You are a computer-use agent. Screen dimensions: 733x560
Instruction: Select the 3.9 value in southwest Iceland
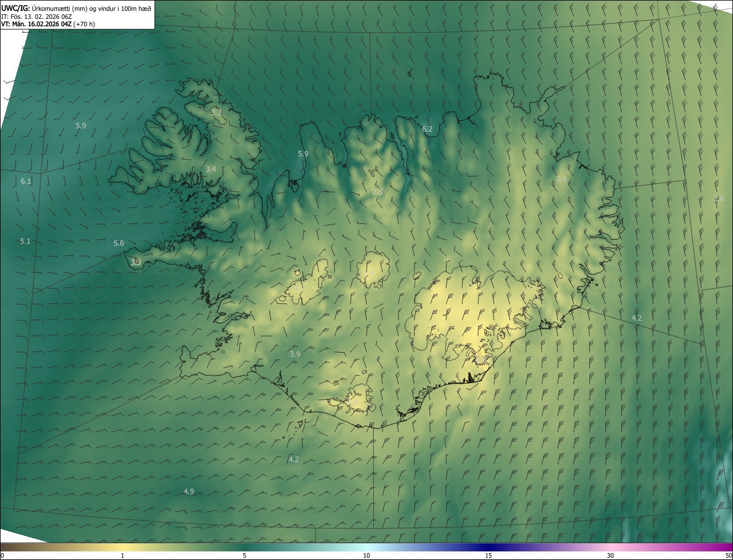tap(295, 354)
